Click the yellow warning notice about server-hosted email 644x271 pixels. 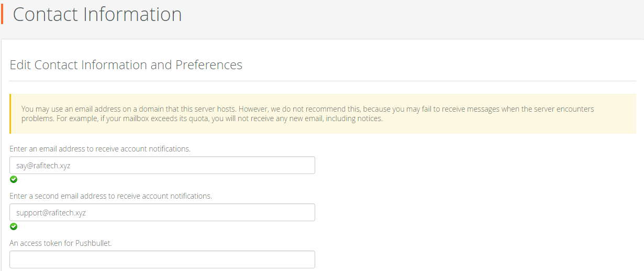coord(323,114)
